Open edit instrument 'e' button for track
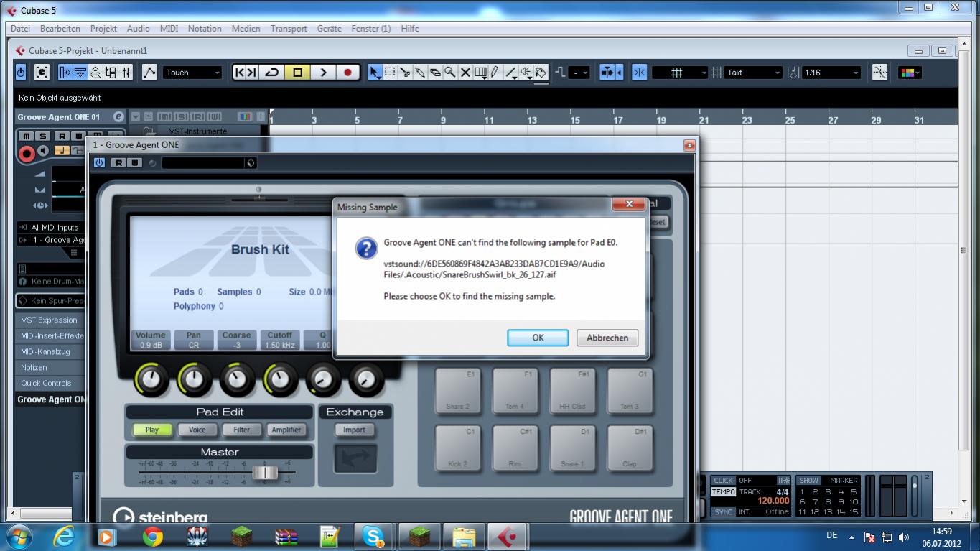Screen dimensions: 980x551 [118, 117]
